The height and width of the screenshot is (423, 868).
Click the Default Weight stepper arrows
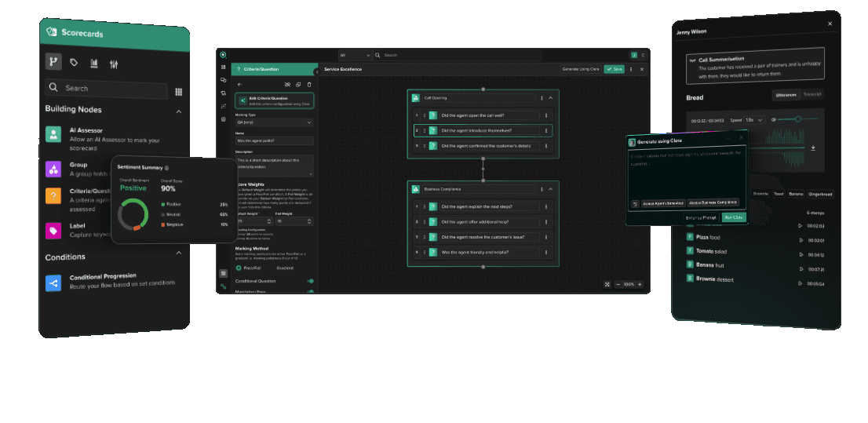270,221
